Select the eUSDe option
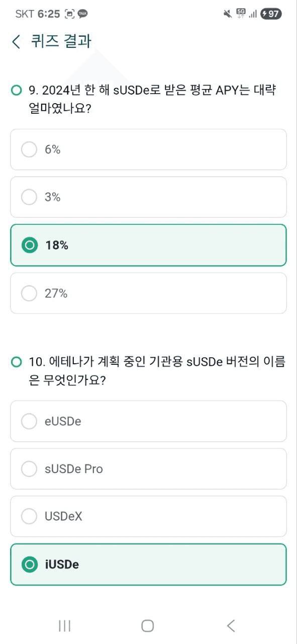This screenshot has height=644, width=297. (148, 421)
